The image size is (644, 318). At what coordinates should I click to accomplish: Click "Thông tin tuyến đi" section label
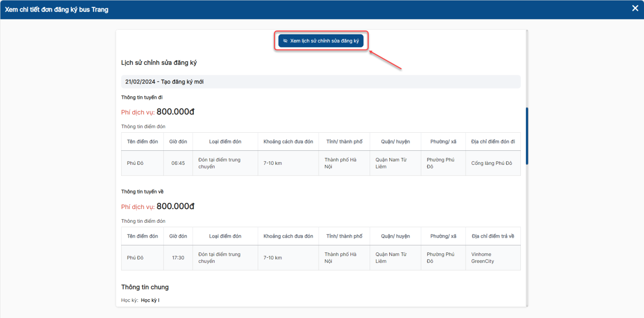click(x=142, y=97)
